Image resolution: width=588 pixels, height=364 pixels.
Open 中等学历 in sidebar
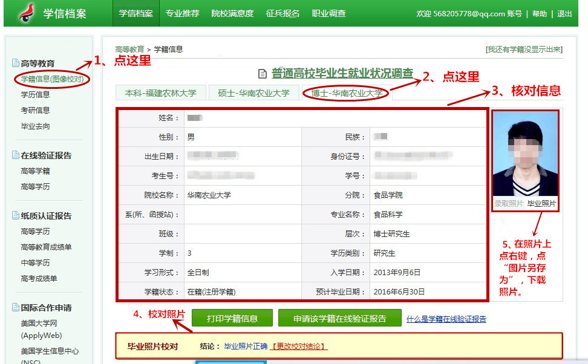tap(35, 263)
